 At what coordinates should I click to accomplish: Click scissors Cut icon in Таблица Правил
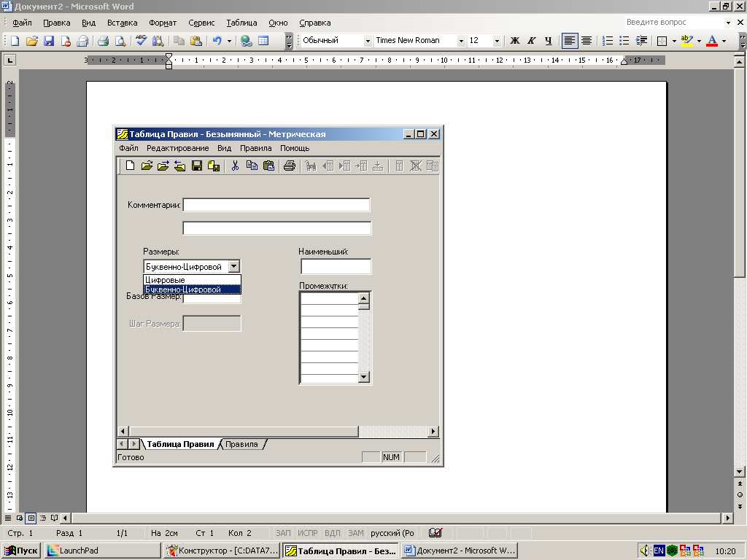coord(235,166)
